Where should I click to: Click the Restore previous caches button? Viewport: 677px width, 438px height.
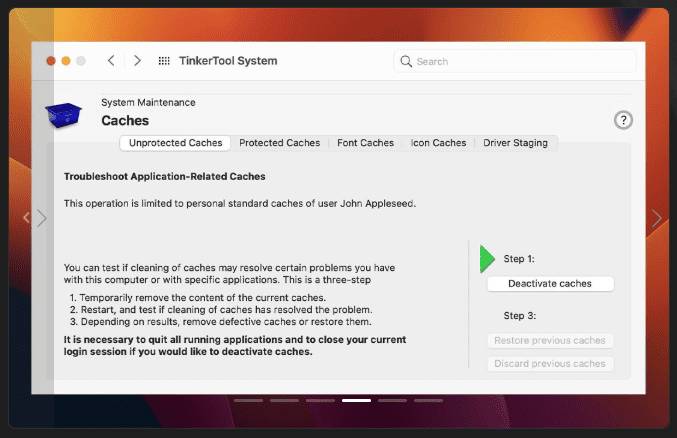point(550,341)
